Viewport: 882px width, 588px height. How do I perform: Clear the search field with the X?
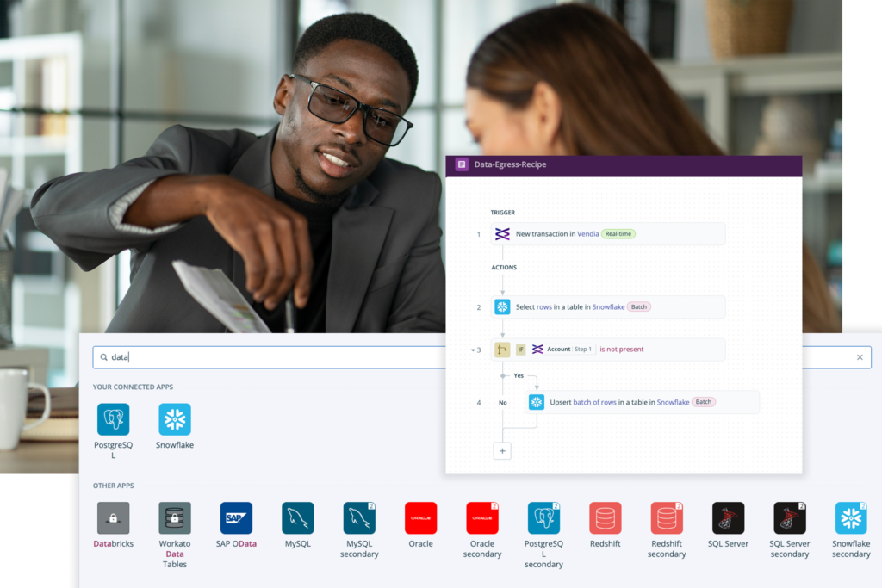tap(860, 357)
